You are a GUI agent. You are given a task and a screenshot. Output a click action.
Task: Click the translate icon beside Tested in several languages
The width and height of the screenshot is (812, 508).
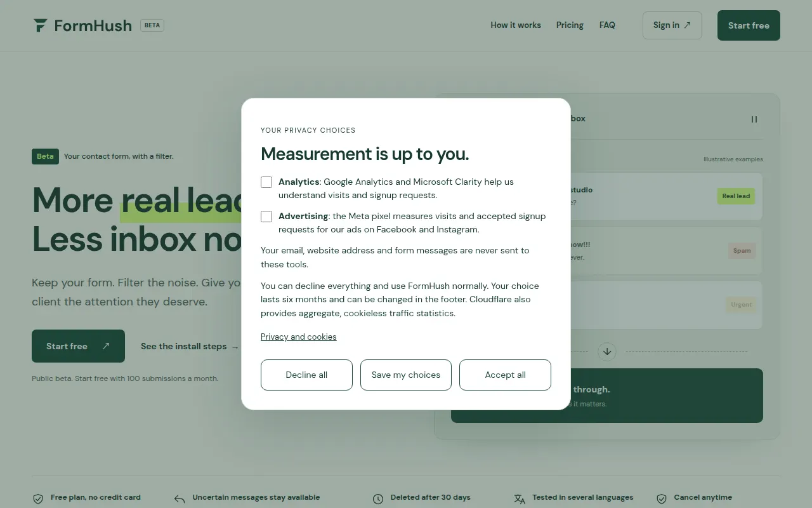coord(520,499)
